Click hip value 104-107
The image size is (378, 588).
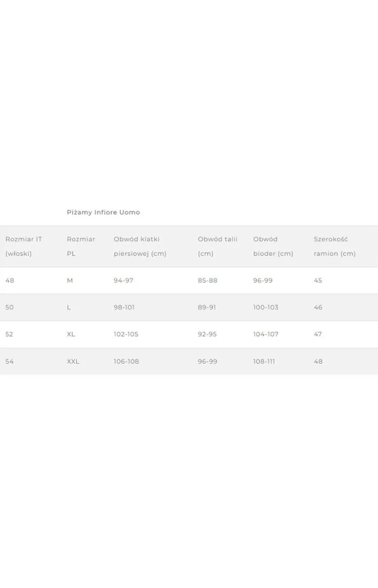pos(266,334)
